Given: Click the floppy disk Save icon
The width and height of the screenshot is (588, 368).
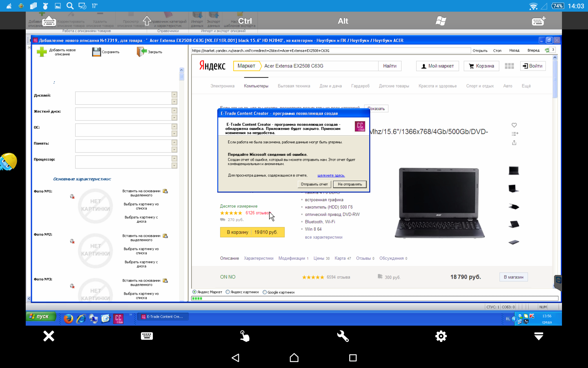Looking at the screenshot, I should 96,52.
